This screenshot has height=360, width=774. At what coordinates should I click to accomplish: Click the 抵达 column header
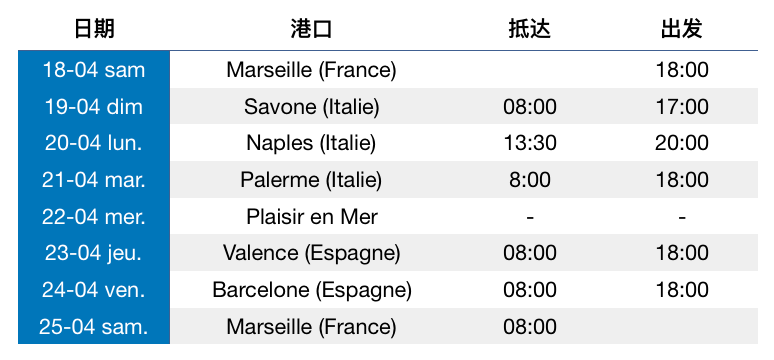530,29
